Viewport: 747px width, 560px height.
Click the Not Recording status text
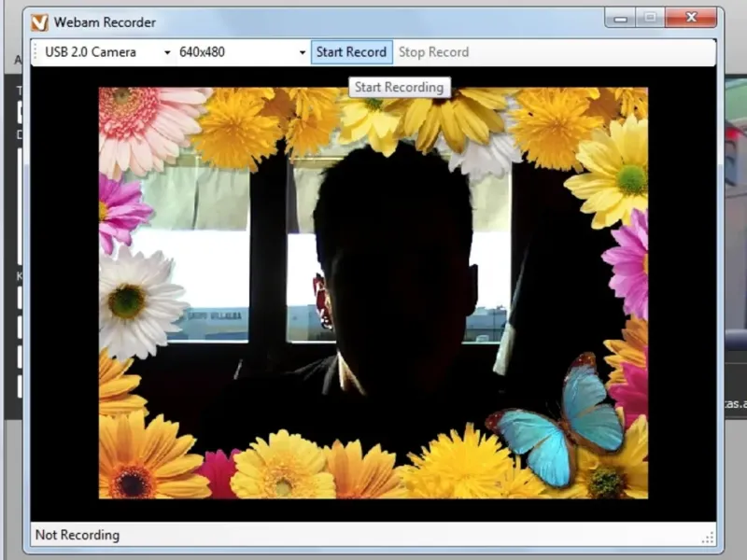pyautogui.click(x=78, y=535)
